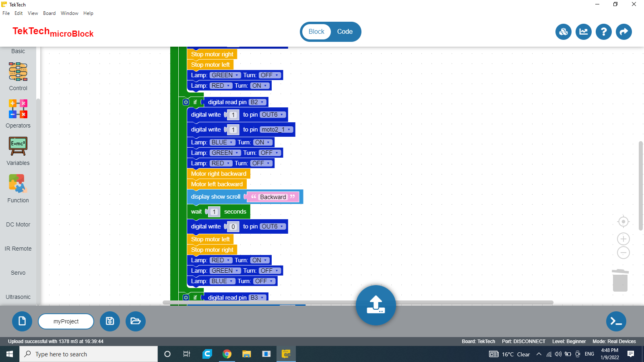Open the Variables blocks category
The height and width of the screenshot is (362, 644).
[18, 152]
